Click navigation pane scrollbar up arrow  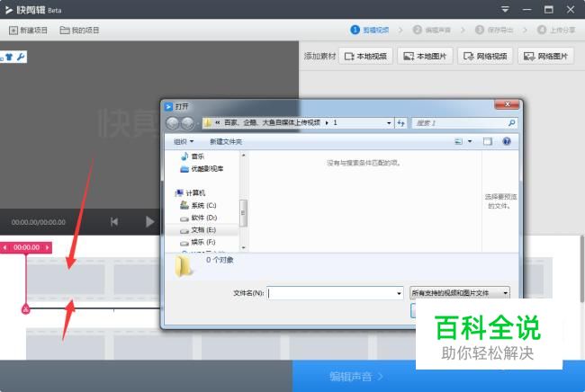pyautogui.click(x=243, y=155)
